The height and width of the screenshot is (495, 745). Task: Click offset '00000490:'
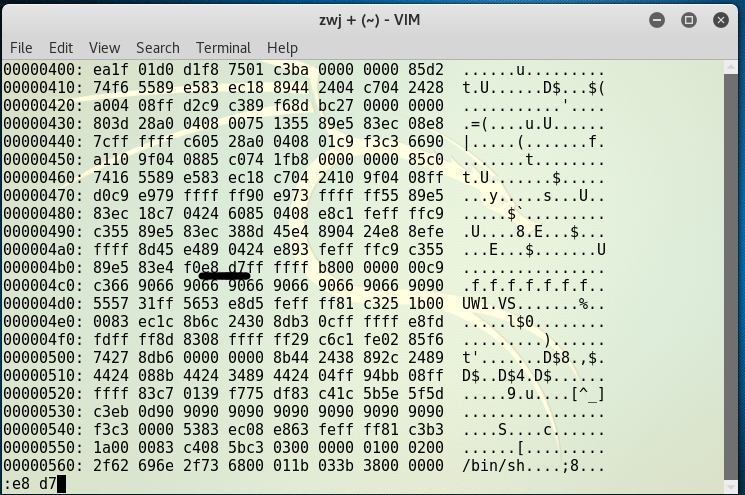point(43,232)
